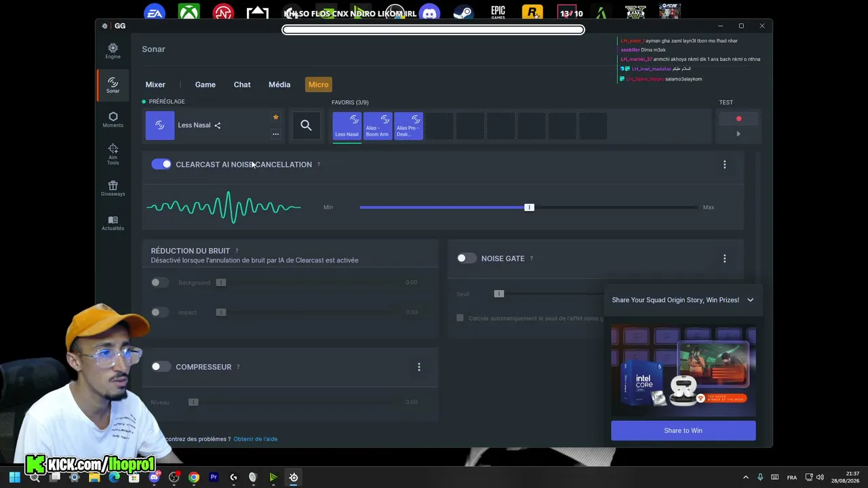Switch to the Mixer tab
Image resolution: width=868 pixels, height=488 pixels.
coord(155,85)
